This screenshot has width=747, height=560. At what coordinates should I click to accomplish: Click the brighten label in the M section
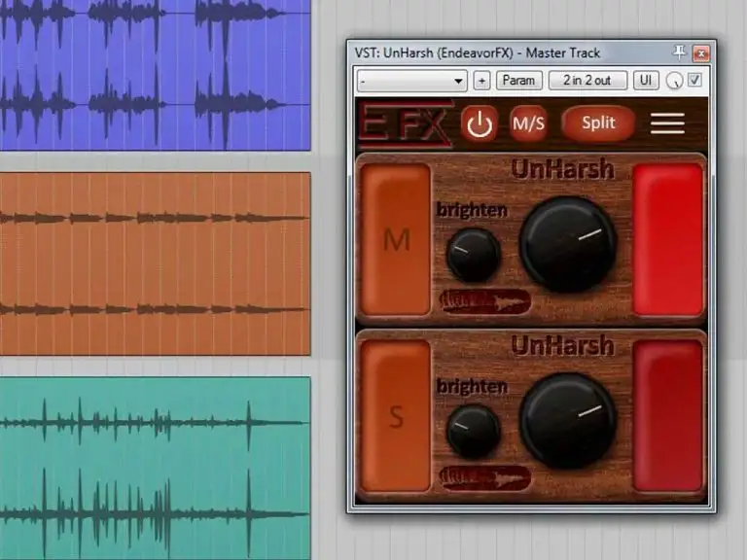pyautogui.click(x=472, y=210)
